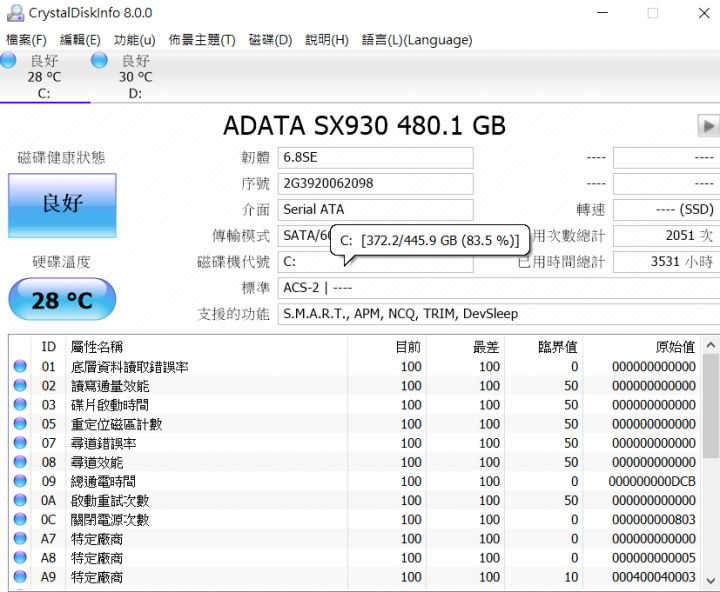Click the supported features field with S.M.A.R.T.
The image size is (720, 592).
click(499, 314)
